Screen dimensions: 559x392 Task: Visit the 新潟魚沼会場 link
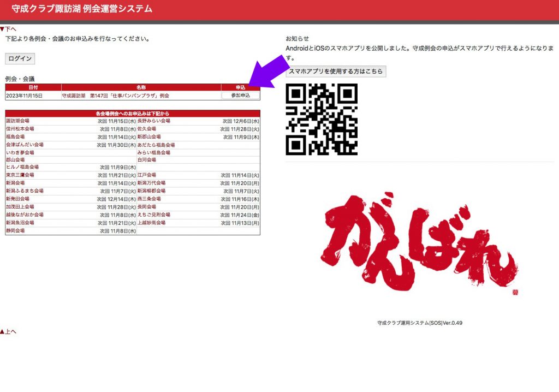20,223
